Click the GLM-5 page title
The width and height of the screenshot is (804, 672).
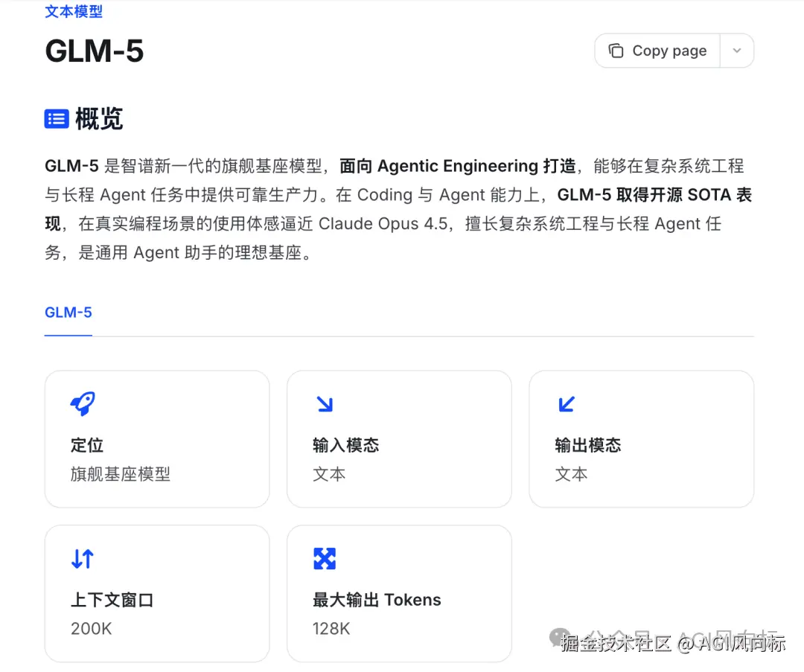[95, 51]
